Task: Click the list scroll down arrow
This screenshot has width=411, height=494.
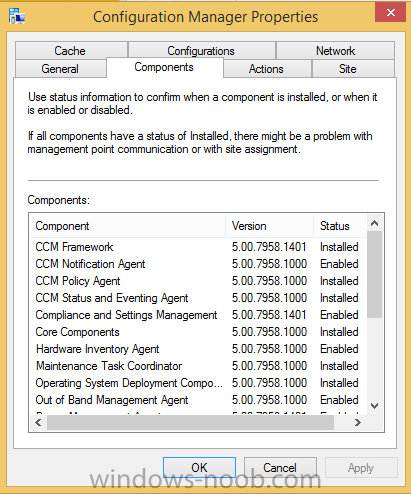Action: (375, 406)
